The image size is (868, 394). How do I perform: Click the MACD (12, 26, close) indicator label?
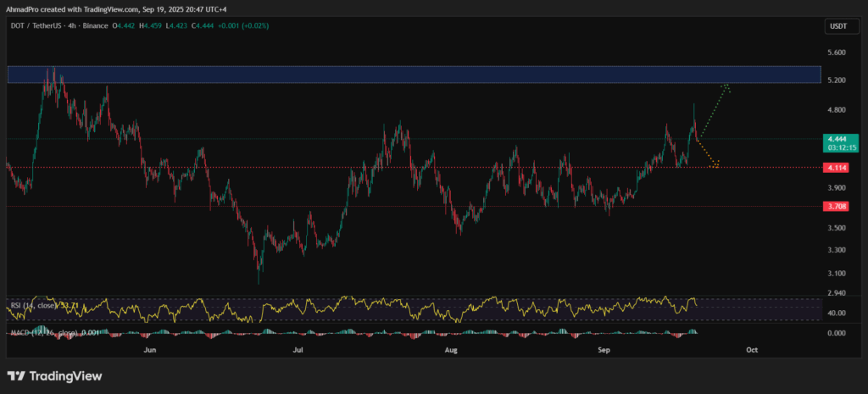[46, 333]
